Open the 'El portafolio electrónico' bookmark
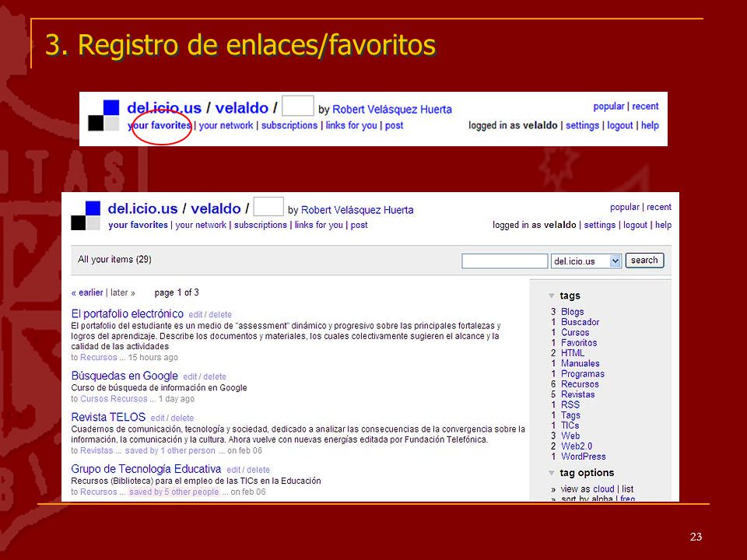 click(127, 313)
